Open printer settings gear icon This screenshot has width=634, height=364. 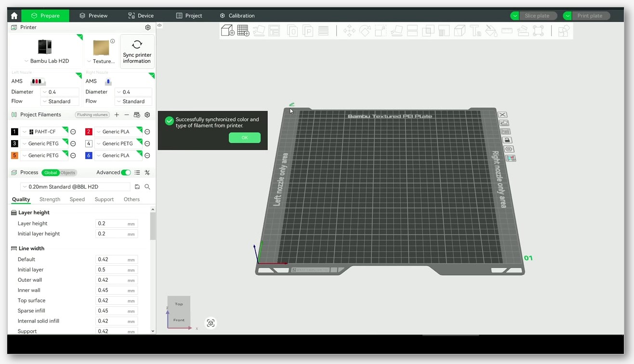(148, 27)
